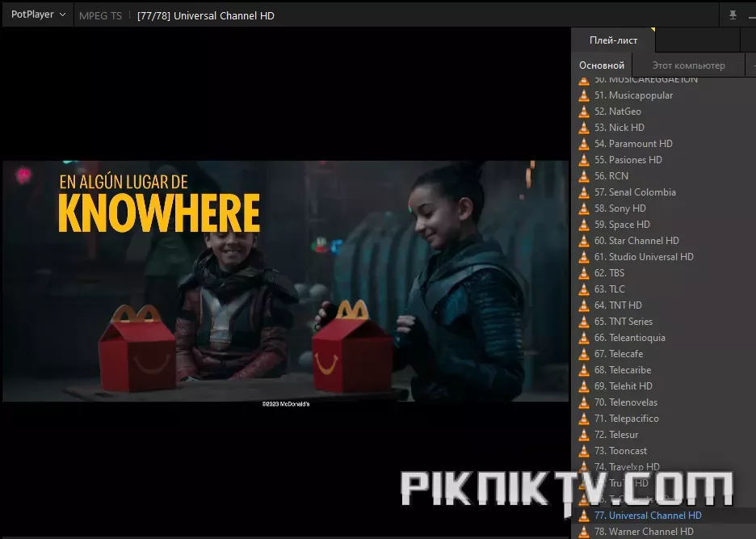
Task: Switch to the Основной playlist tab
Action: pos(602,65)
